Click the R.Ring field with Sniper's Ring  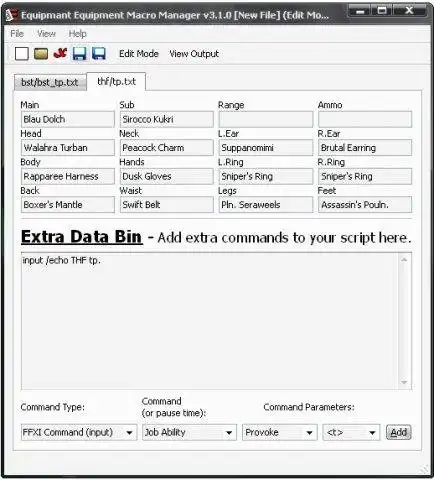(365, 176)
